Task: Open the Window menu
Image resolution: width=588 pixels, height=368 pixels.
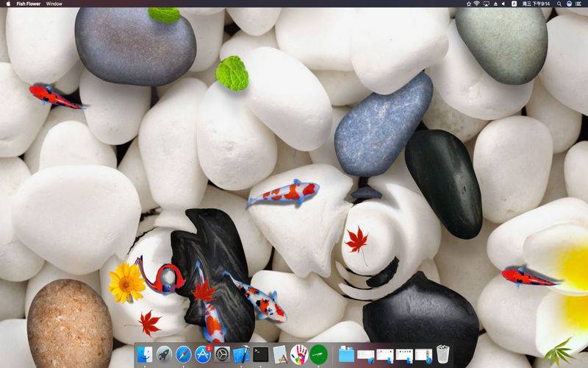Action: coord(54,4)
